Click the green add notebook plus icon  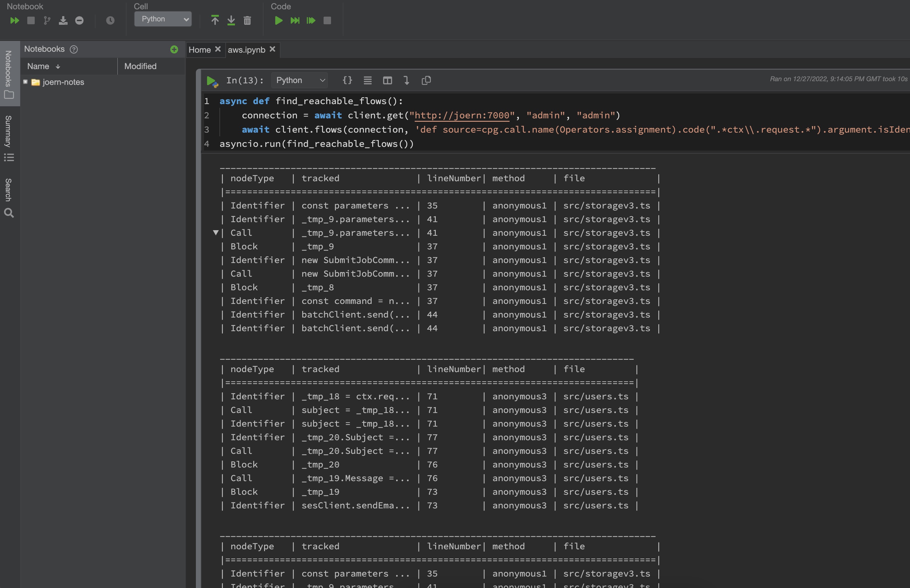[174, 49]
